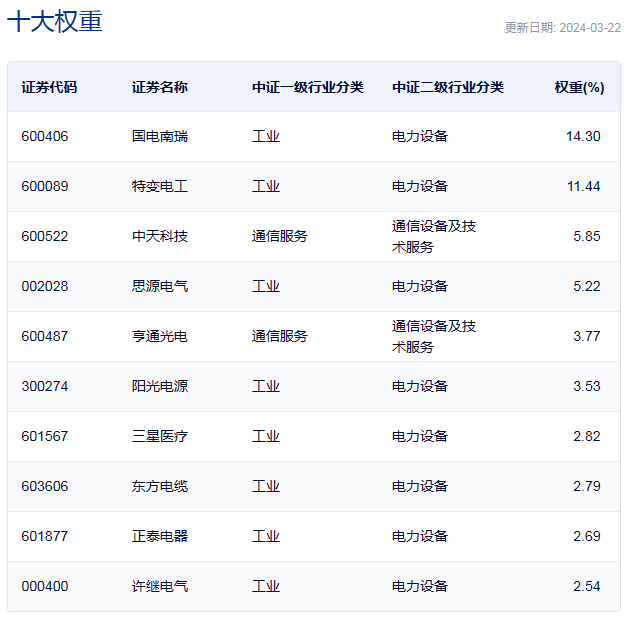Click stock name 中天科技
The width and height of the screenshot is (634, 640).
(160, 236)
